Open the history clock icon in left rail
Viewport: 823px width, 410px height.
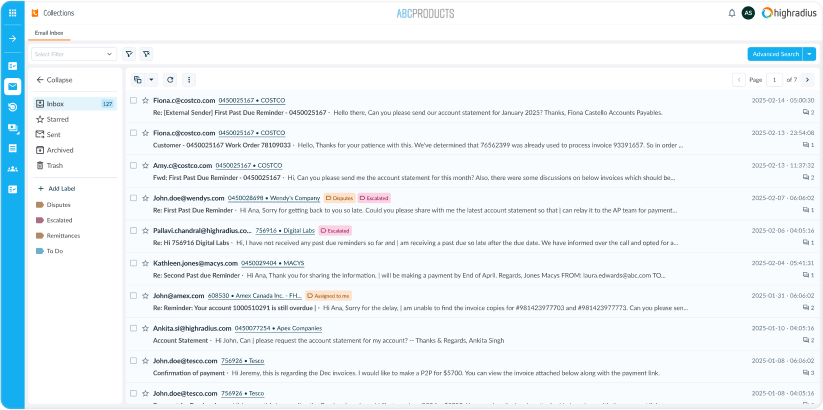tap(13, 107)
